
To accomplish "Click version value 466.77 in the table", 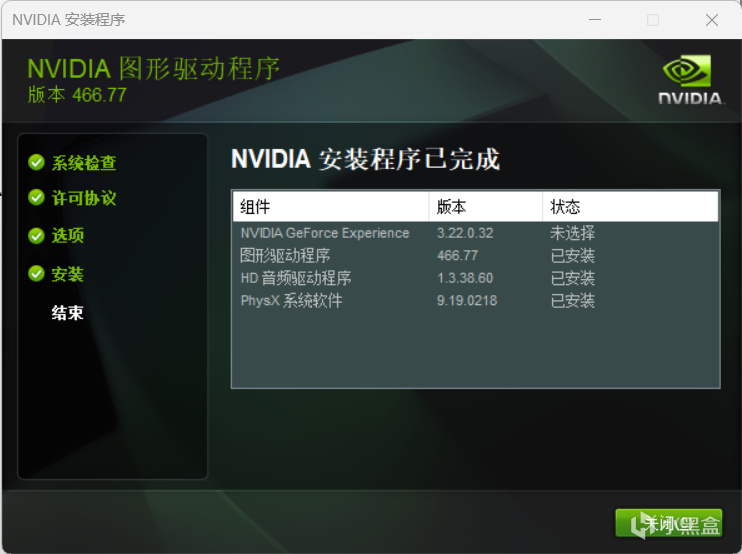I will pos(458,255).
